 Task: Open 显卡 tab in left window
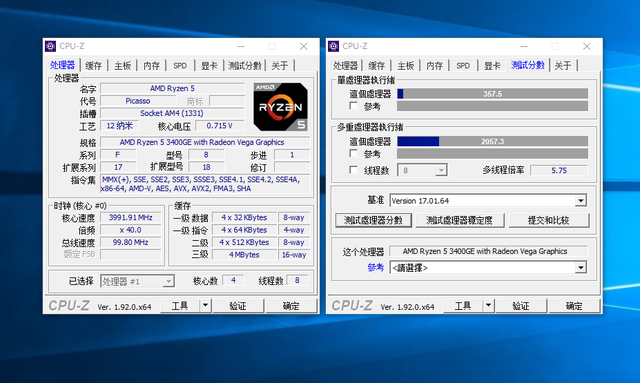pos(209,65)
